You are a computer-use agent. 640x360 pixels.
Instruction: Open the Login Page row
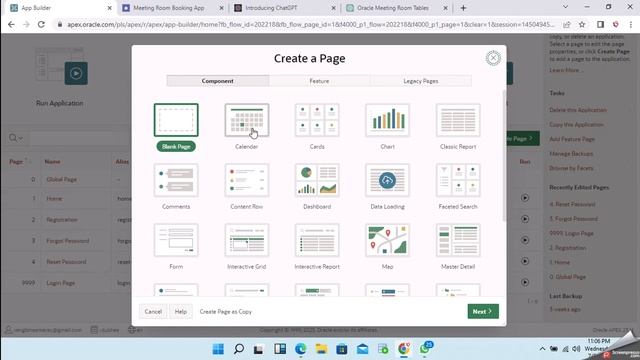tap(61, 283)
